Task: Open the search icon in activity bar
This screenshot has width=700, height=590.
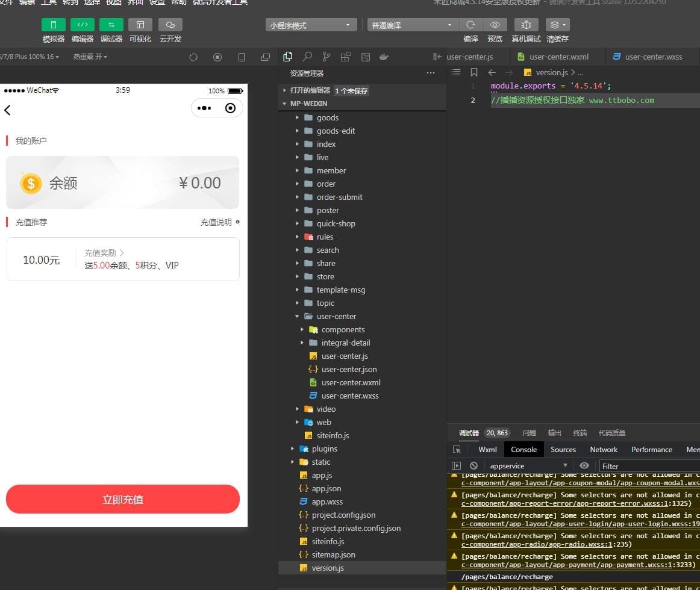Action: tap(307, 57)
